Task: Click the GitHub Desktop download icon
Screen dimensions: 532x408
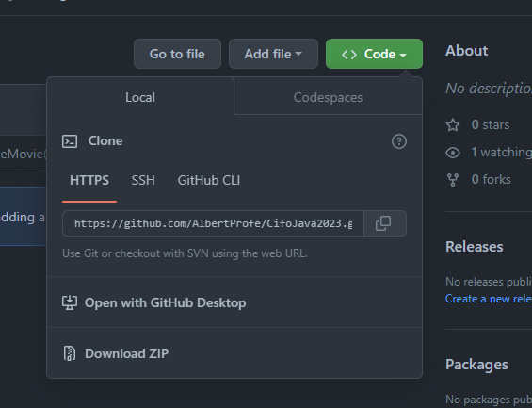Action: pos(70,302)
